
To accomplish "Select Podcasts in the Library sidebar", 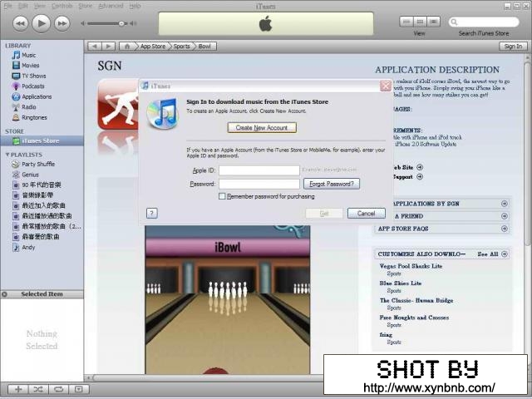I will [x=32, y=86].
